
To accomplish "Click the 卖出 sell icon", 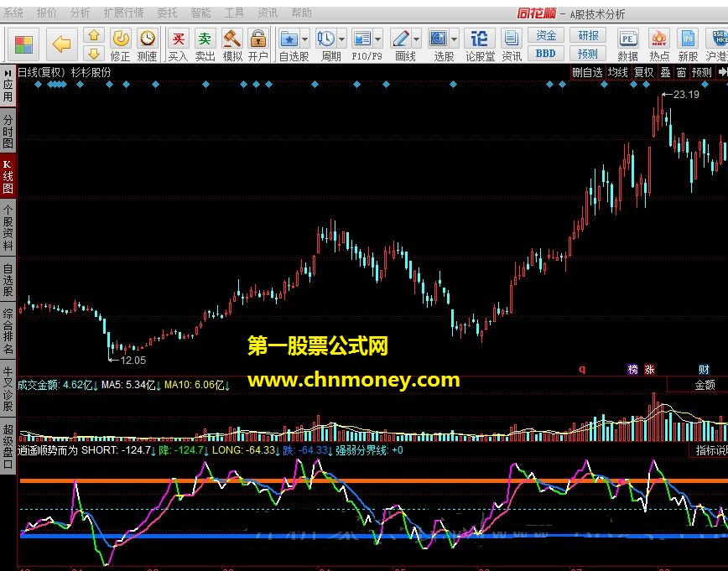I will coord(205,45).
